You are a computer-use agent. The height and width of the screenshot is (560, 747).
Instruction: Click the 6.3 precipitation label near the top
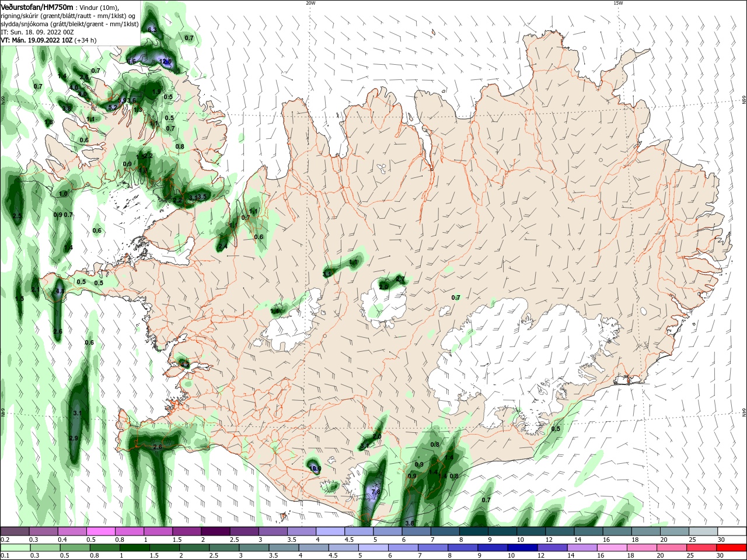(152, 29)
